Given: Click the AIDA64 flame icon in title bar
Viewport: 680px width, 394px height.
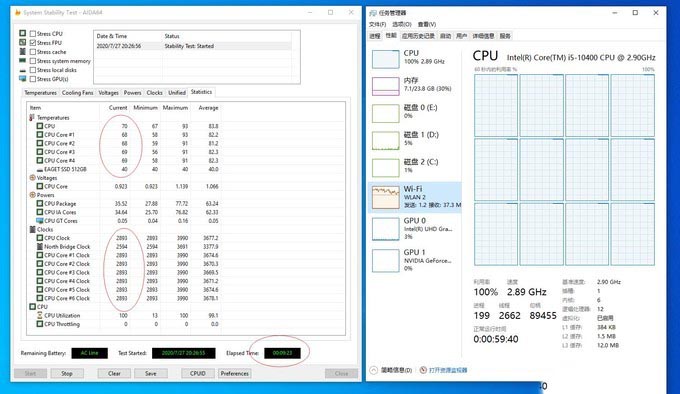Looking at the screenshot, I should tap(18, 13).
